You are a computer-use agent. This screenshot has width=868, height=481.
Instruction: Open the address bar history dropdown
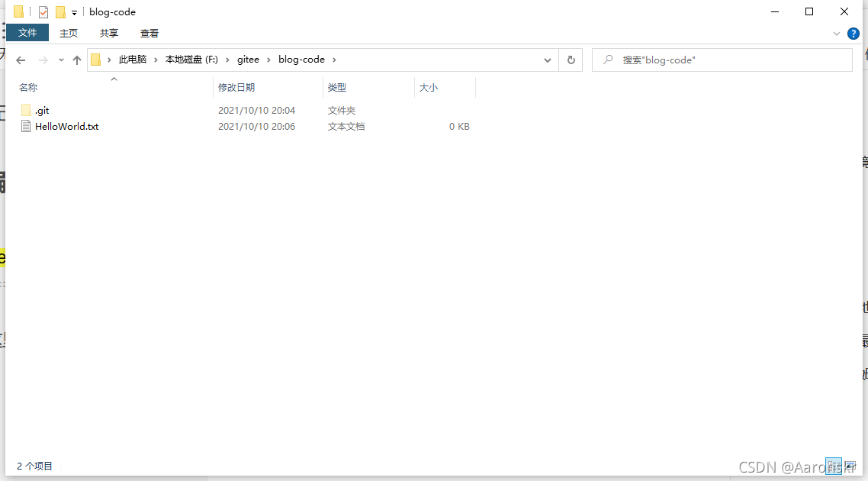pyautogui.click(x=548, y=60)
